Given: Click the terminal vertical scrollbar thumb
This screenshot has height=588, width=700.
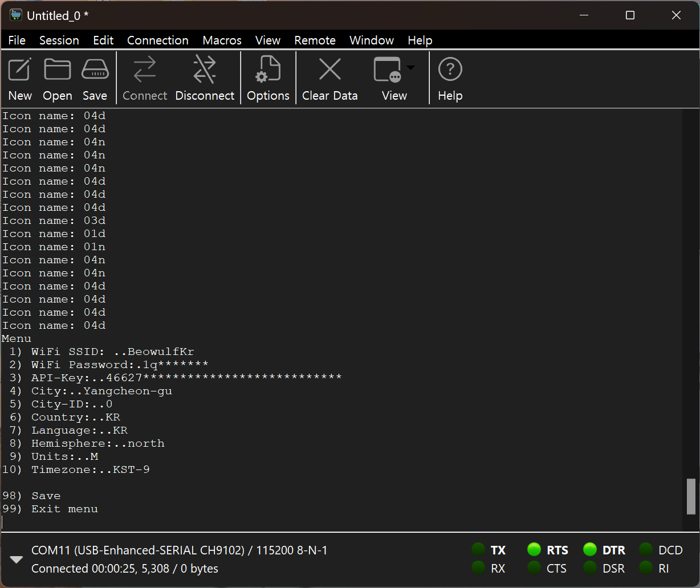Looking at the screenshot, I should click(691, 496).
